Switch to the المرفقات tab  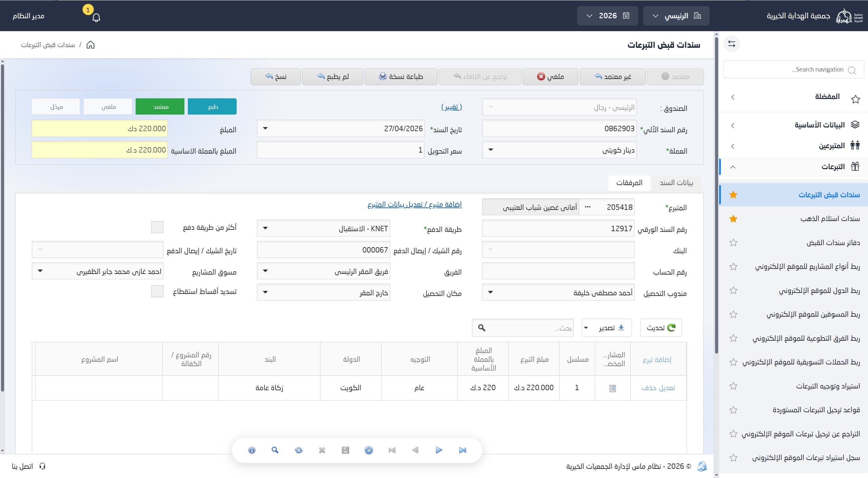point(629,183)
